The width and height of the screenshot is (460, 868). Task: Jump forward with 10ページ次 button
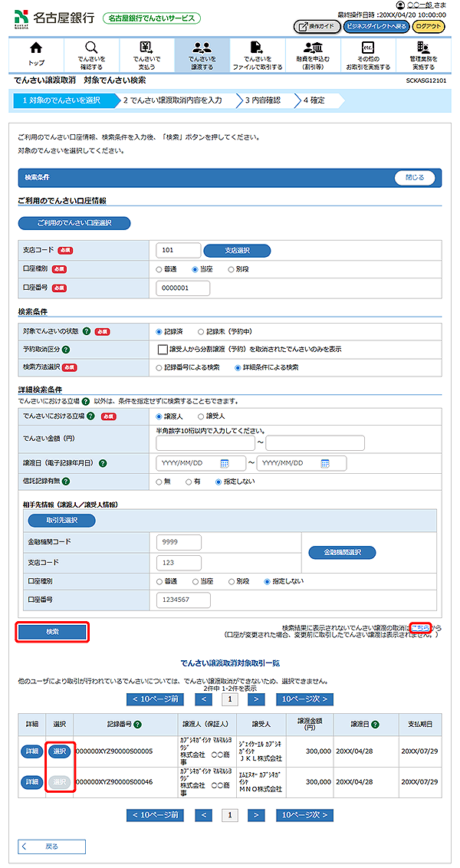[305, 699]
